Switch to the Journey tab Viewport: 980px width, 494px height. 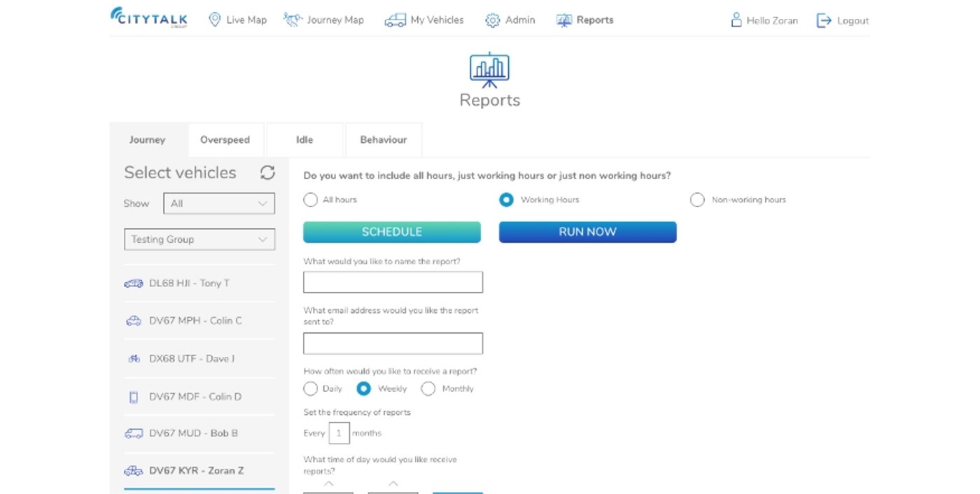click(x=148, y=140)
